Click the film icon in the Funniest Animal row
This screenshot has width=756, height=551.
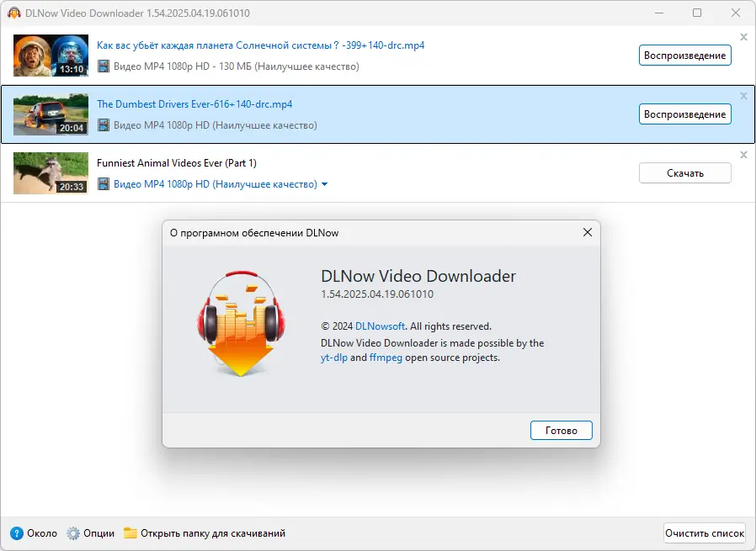[x=104, y=184]
